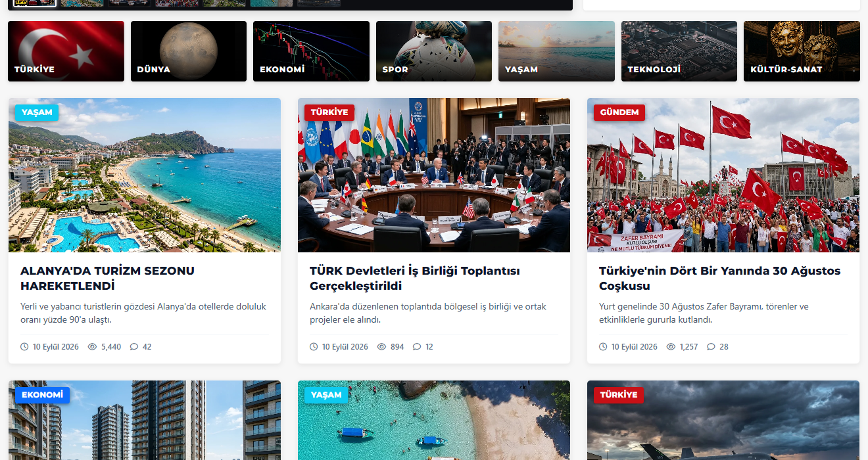Viewport: 868px width, 460px height.
Task: Click TÜRKİYE badge on stormy sky card
Action: [x=619, y=395]
